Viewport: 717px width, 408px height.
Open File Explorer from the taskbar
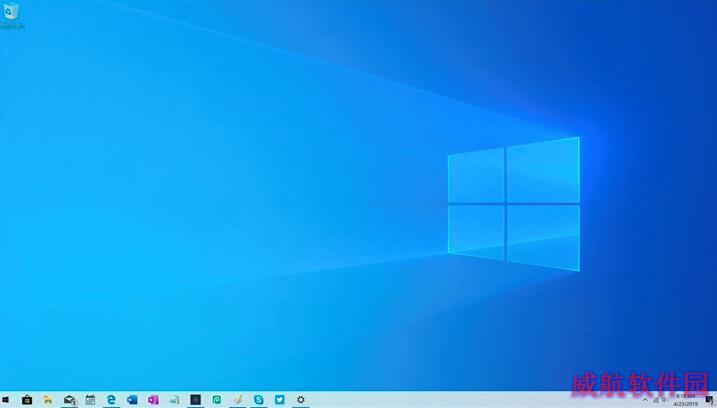48,400
